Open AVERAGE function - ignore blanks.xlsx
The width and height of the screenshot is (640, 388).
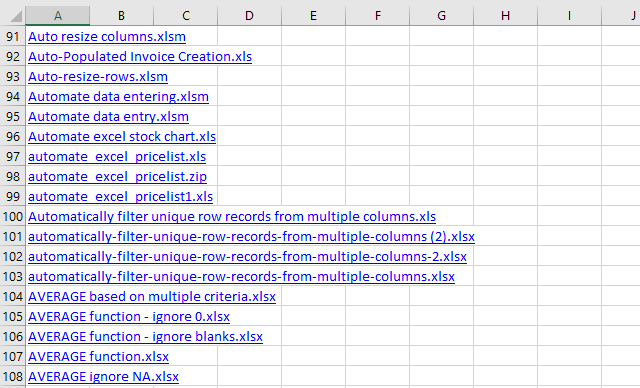pos(145,337)
